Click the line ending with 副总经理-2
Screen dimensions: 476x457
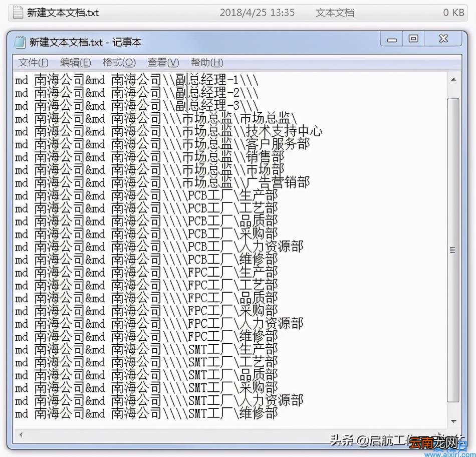tap(137, 93)
